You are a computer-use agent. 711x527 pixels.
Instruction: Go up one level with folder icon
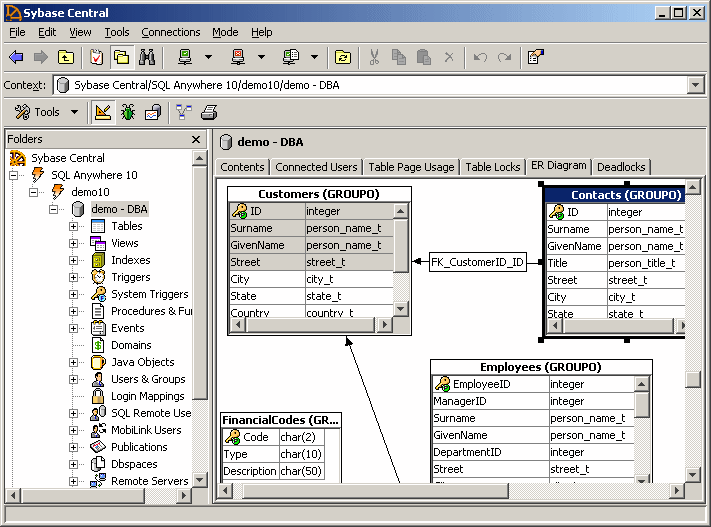pos(66,57)
